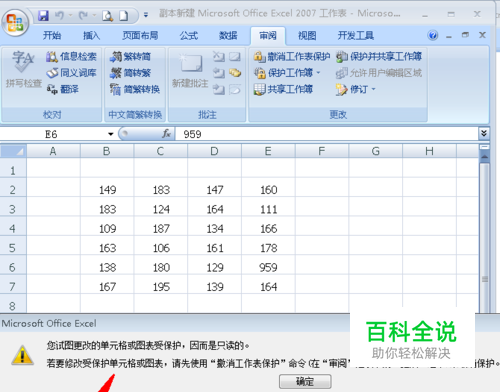
Task: Select the 审阅 ribbon tab
Action: 268,35
